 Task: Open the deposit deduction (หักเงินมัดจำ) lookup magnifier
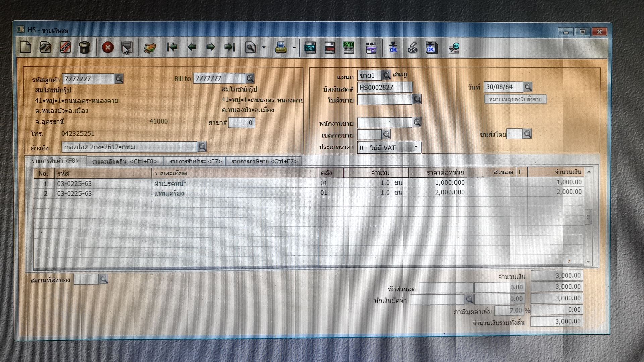click(x=469, y=299)
